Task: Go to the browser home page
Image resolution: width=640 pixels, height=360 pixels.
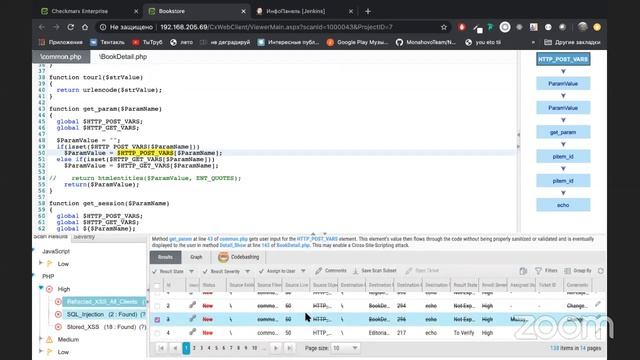Action: click(85, 27)
